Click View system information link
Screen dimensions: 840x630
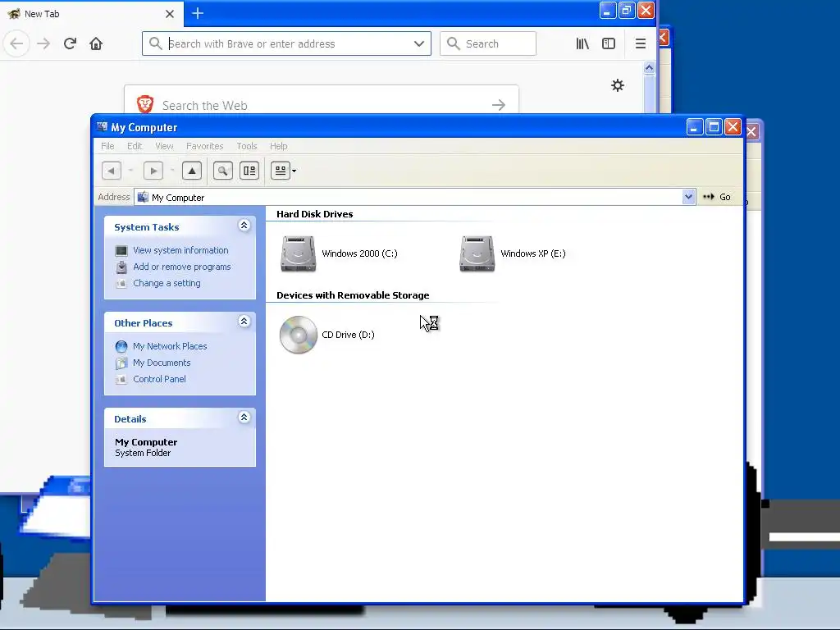[x=180, y=250]
